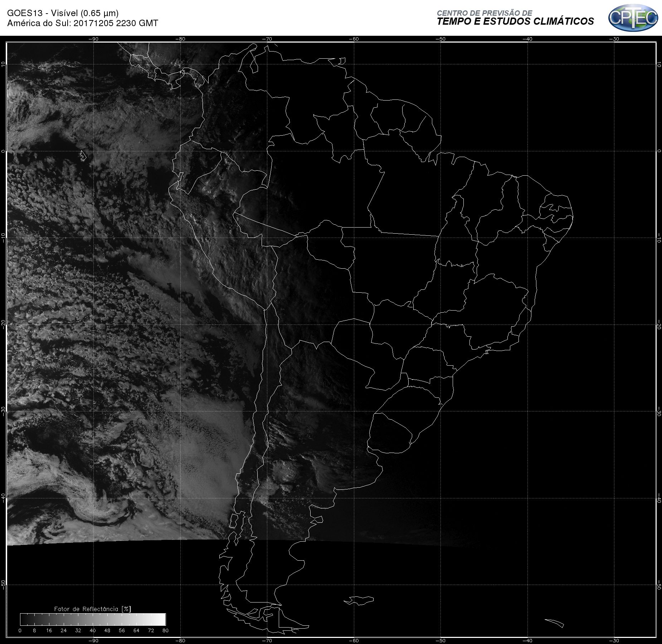Click the 'América do Sul: 20171205 2230 GMT' line

(x=83, y=23)
